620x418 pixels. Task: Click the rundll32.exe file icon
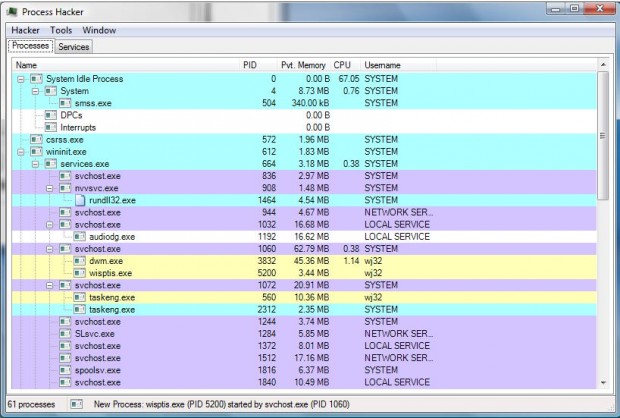click(80, 200)
